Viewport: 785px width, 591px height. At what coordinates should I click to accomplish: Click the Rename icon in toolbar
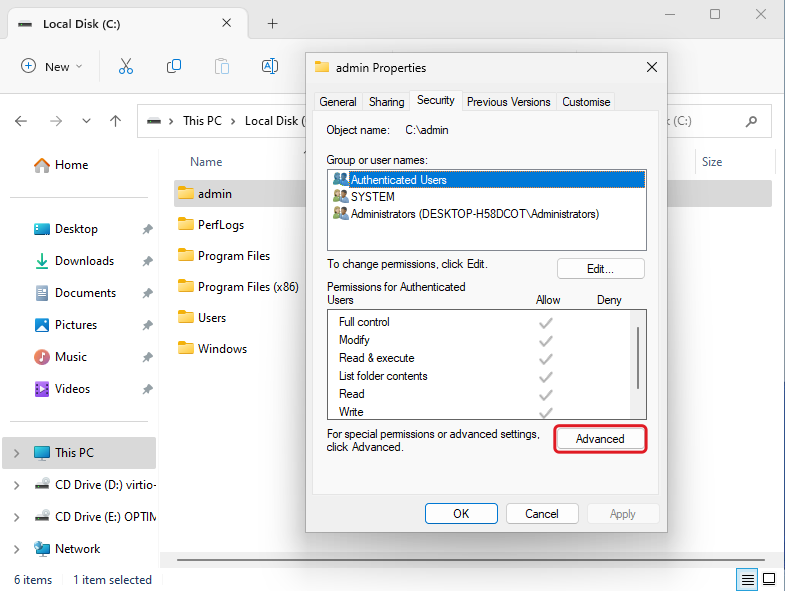269,66
